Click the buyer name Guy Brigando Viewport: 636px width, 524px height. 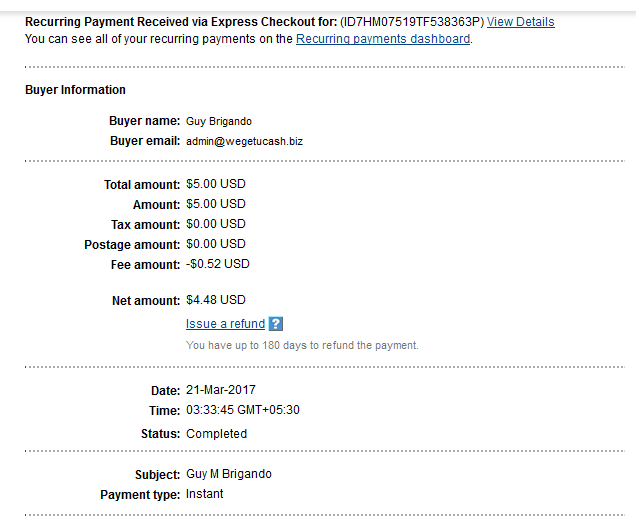coord(219,121)
